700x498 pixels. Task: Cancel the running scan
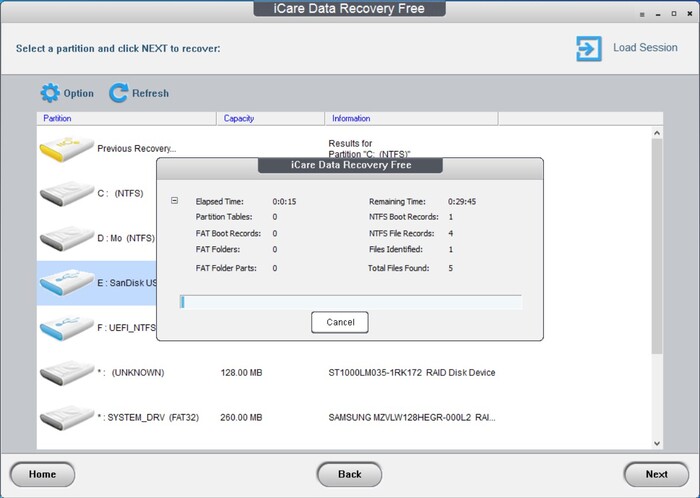click(x=340, y=322)
